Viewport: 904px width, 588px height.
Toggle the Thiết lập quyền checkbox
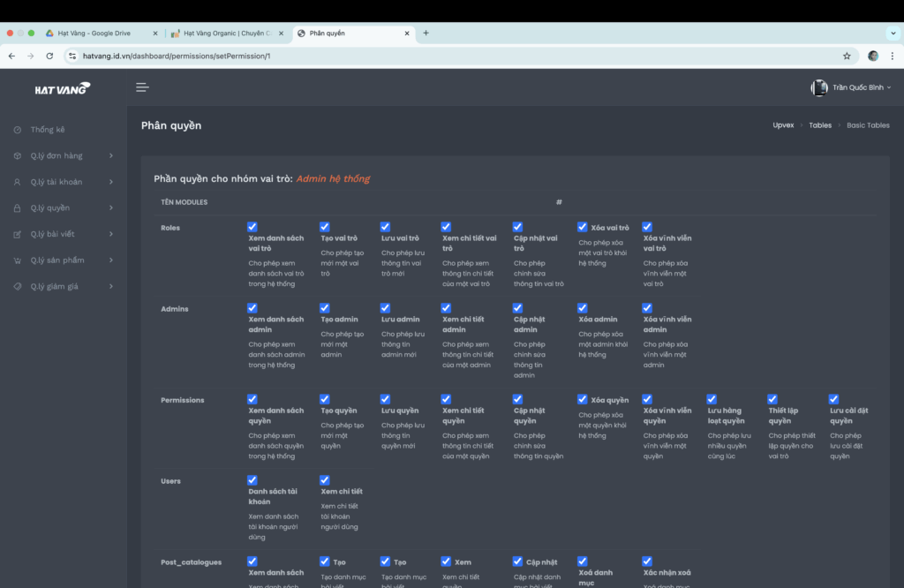(772, 399)
